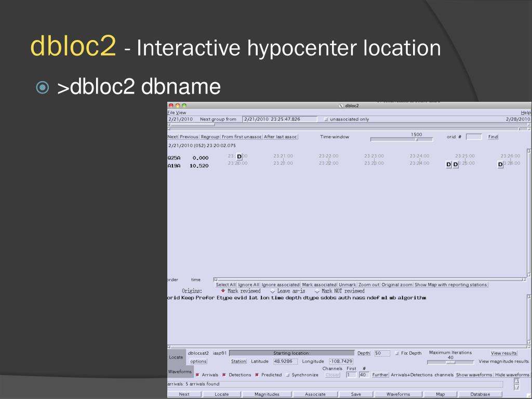This screenshot has width=532, height=399.
Task: Select the gray Waveforms side tab
Action: (x=180, y=372)
